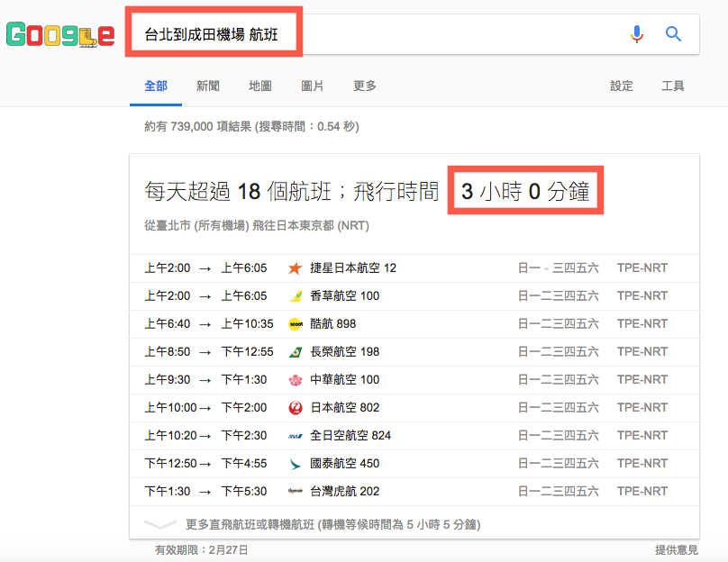Screen dimensions: 728x562
Task: Open the 圖片 tab
Action: tap(312, 86)
